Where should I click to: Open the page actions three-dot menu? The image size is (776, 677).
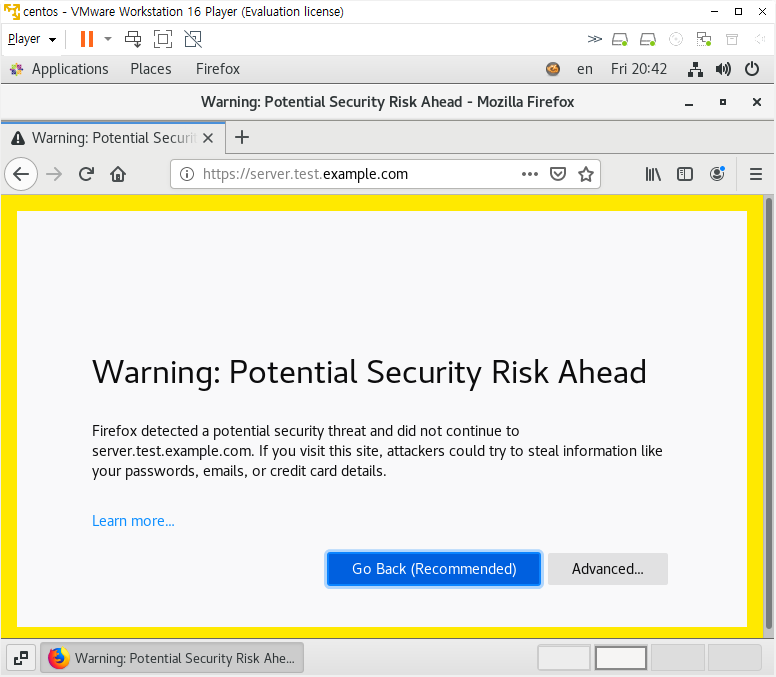coord(530,174)
